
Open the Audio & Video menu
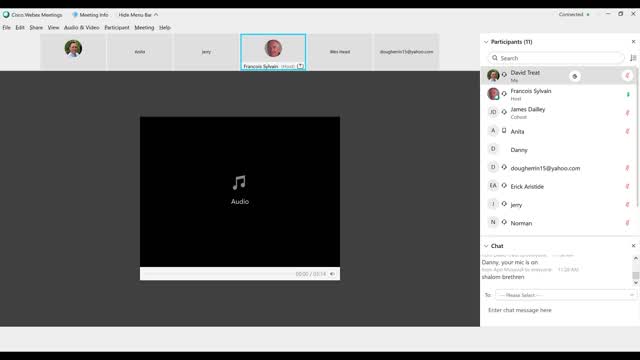(82, 27)
